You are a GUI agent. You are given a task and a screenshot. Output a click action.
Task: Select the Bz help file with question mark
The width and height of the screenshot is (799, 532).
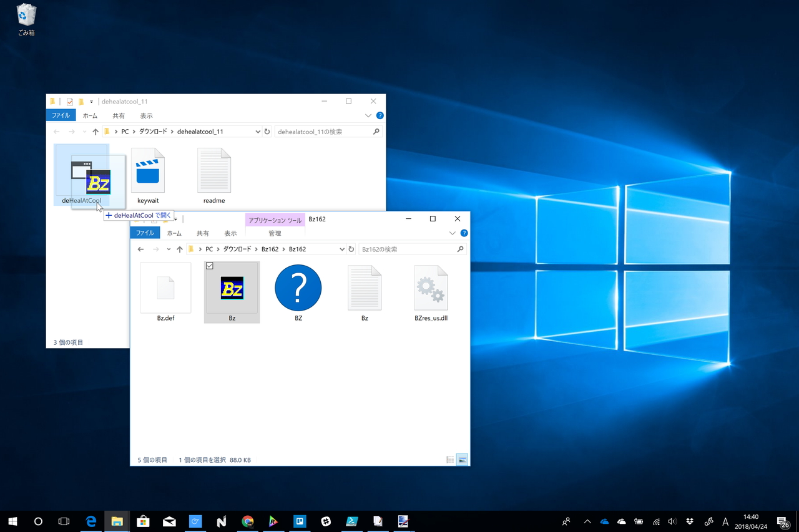(298, 292)
